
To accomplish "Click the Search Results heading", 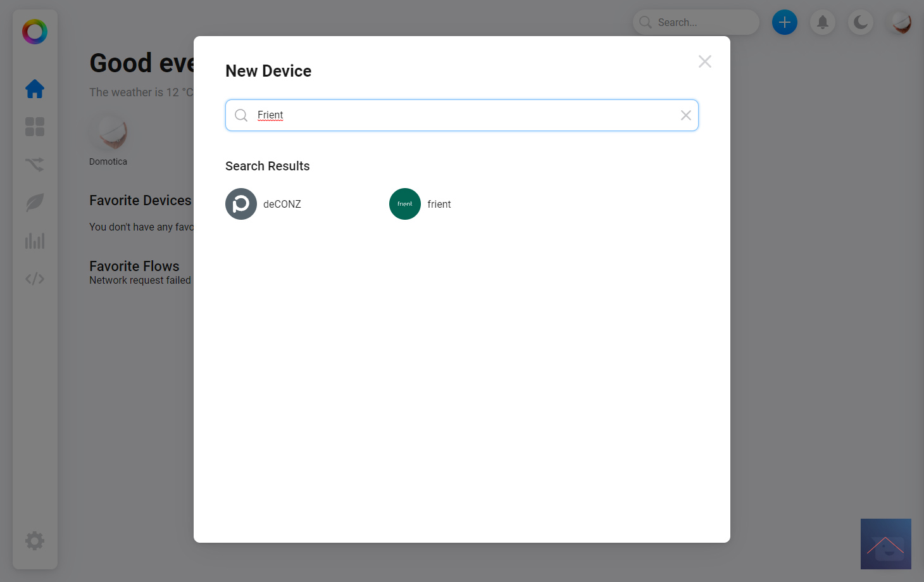I will click(268, 166).
